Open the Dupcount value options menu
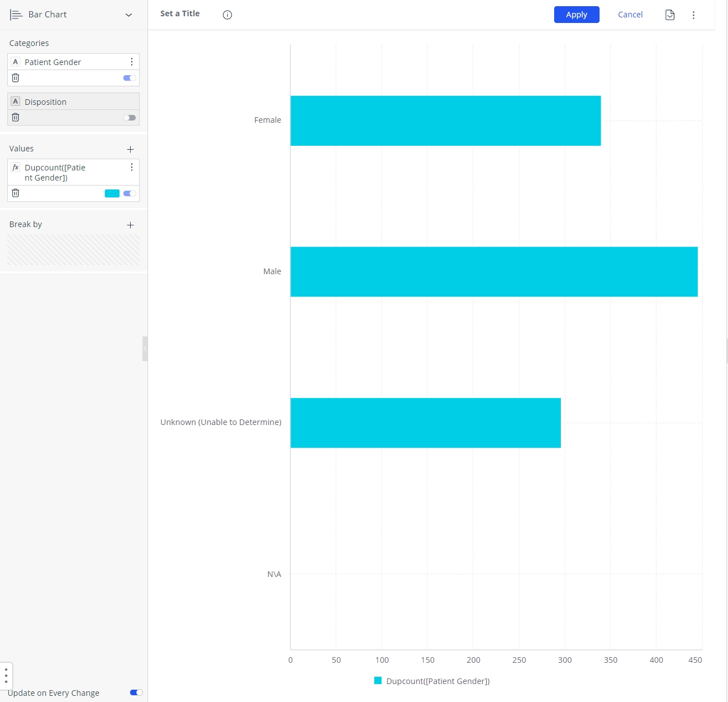This screenshot has width=728, height=702. click(132, 167)
